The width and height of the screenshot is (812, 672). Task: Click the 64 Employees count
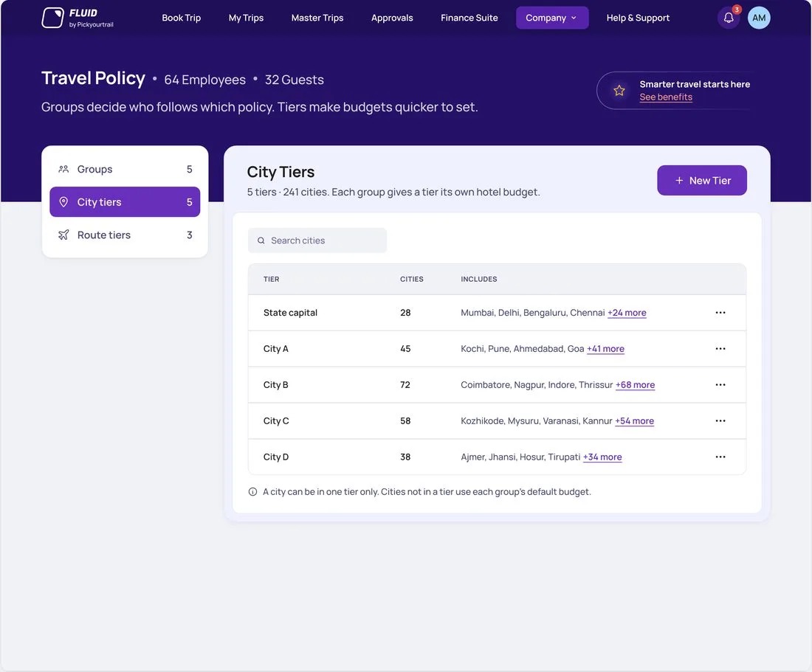click(205, 80)
